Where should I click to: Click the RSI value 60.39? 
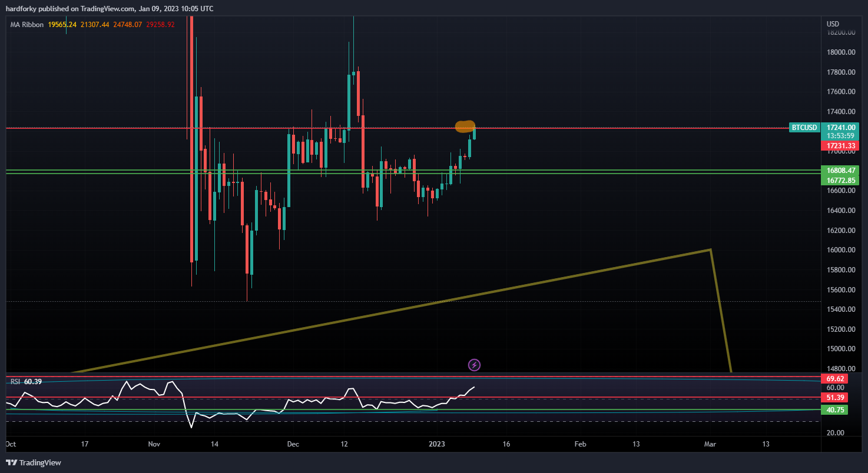[x=33, y=382]
